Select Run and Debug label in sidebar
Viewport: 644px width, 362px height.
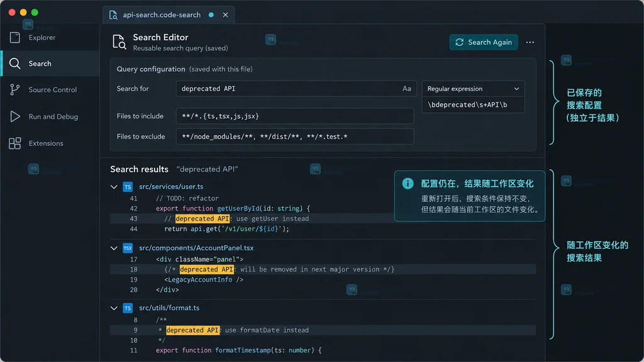(53, 116)
